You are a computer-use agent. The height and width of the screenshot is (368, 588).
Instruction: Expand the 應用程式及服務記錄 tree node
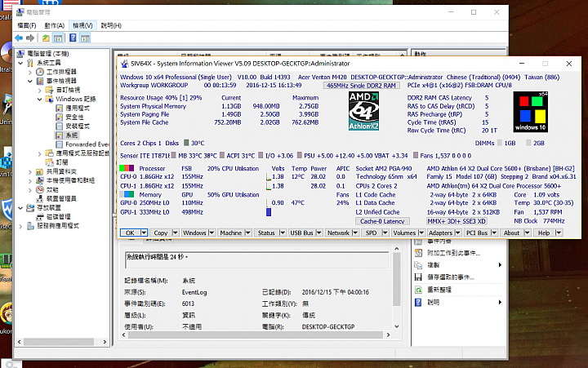tap(39, 153)
